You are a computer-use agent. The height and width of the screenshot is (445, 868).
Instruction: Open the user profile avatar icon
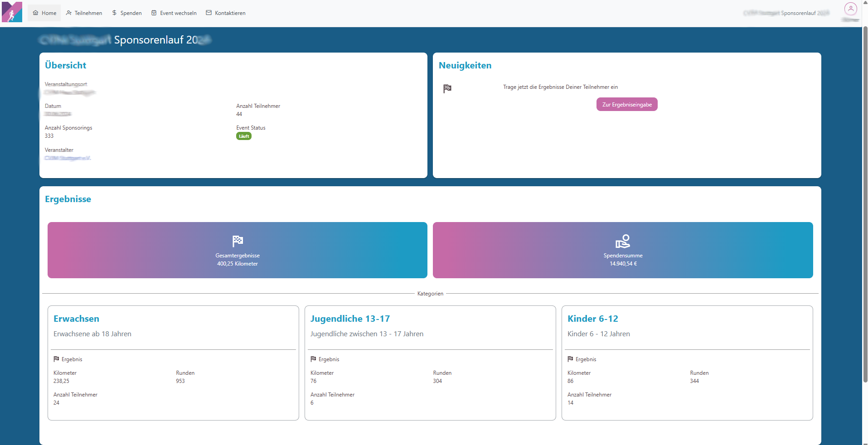tap(850, 9)
